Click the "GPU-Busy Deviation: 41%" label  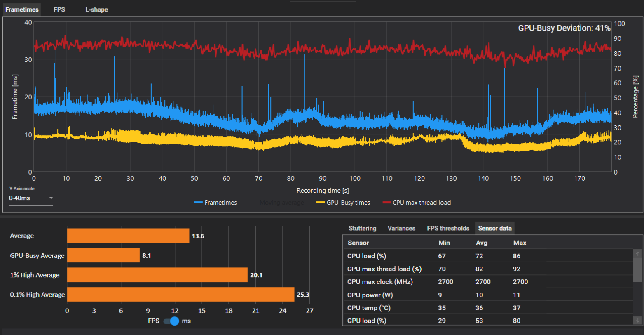(564, 28)
